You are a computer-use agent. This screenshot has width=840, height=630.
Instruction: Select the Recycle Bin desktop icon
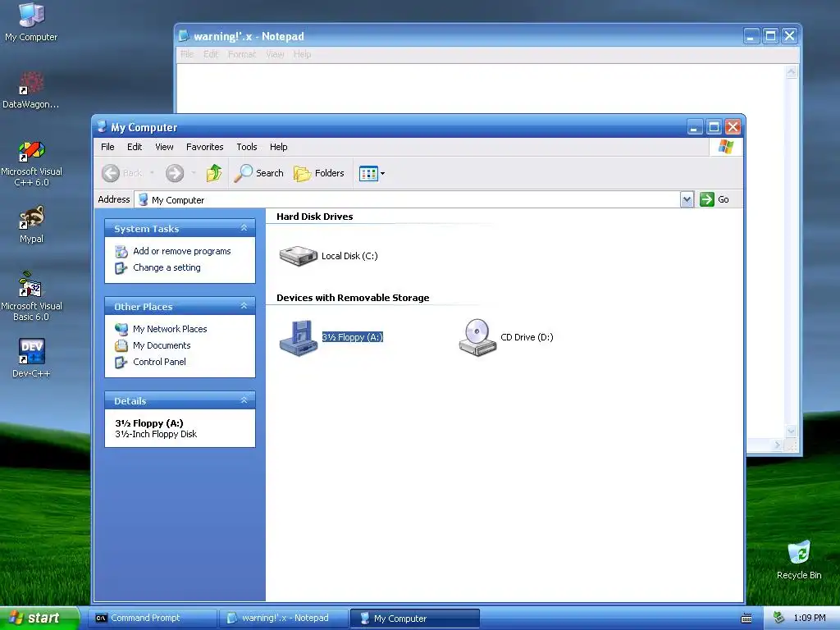(799, 559)
